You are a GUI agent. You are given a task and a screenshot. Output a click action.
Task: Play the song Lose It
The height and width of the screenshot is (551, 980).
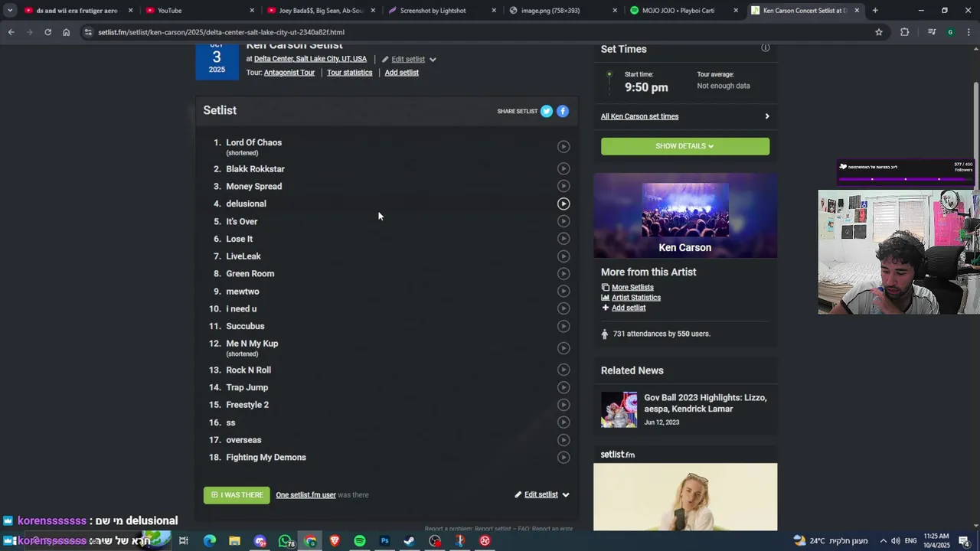point(563,239)
